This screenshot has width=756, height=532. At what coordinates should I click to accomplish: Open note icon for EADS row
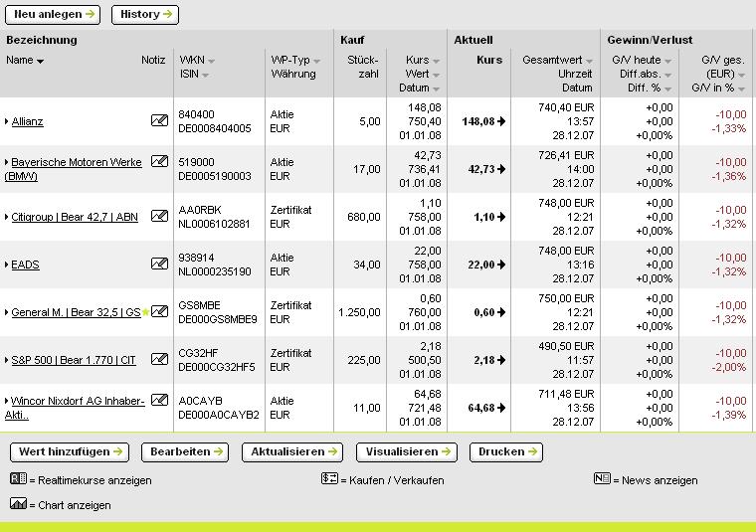(159, 264)
